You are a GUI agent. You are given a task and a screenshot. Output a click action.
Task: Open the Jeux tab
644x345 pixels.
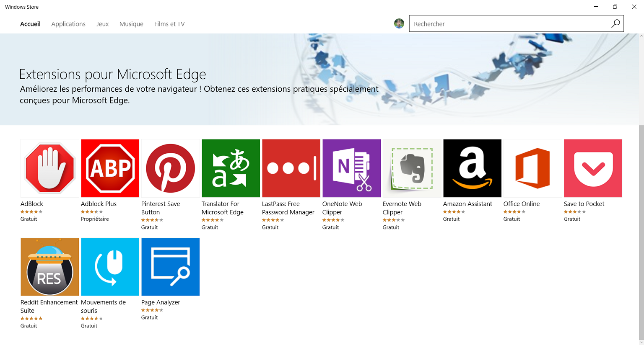coord(102,24)
